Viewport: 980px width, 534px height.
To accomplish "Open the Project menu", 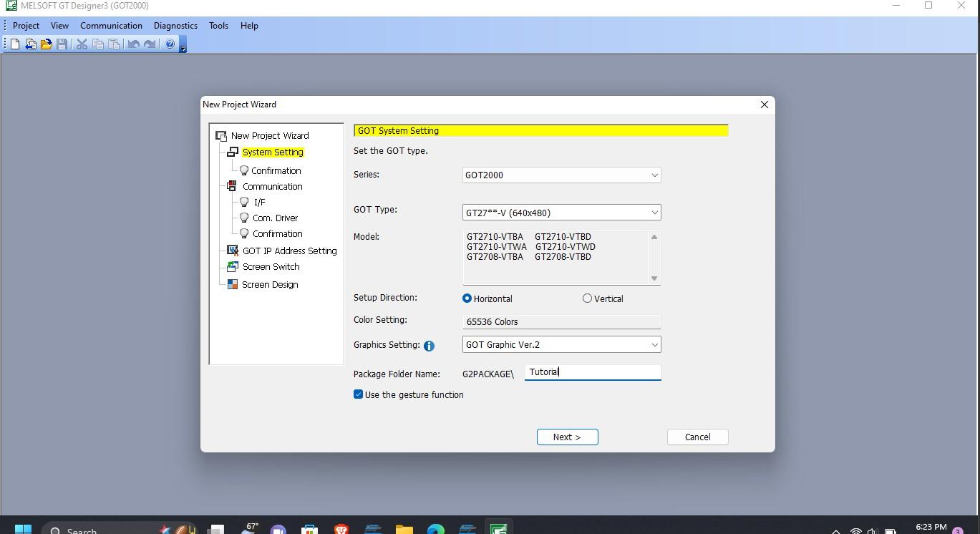I will click(x=26, y=26).
